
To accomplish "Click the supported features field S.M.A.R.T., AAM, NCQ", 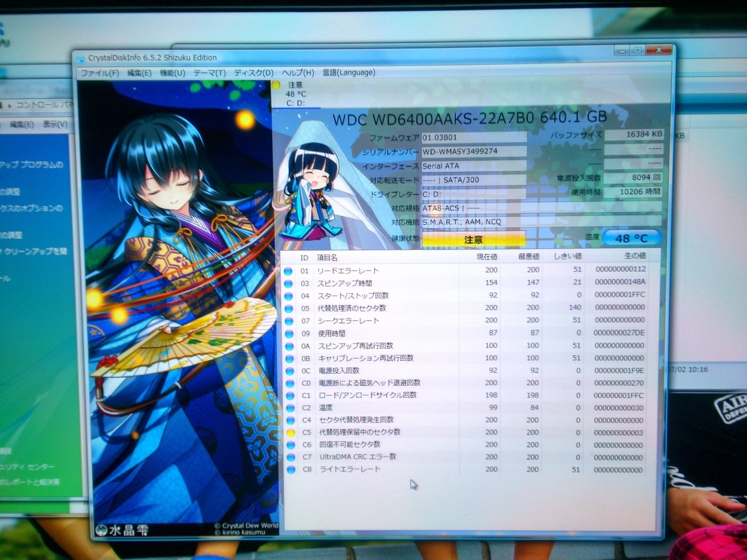I will 541,222.
